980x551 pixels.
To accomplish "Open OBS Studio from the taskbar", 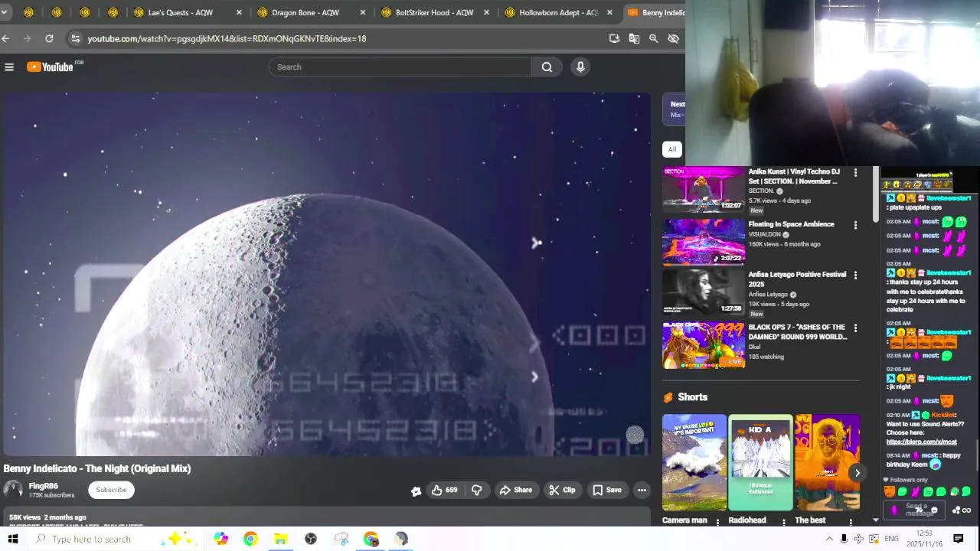I will pos(311,539).
